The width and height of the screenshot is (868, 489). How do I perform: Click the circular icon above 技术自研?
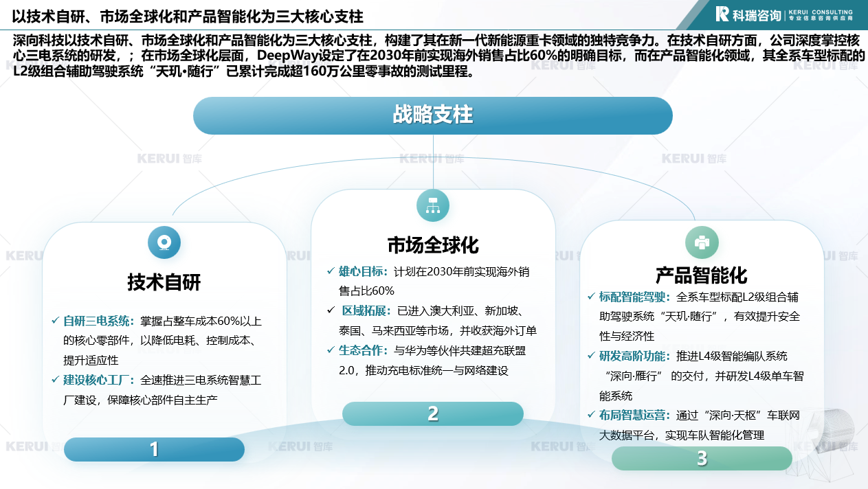tap(164, 242)
